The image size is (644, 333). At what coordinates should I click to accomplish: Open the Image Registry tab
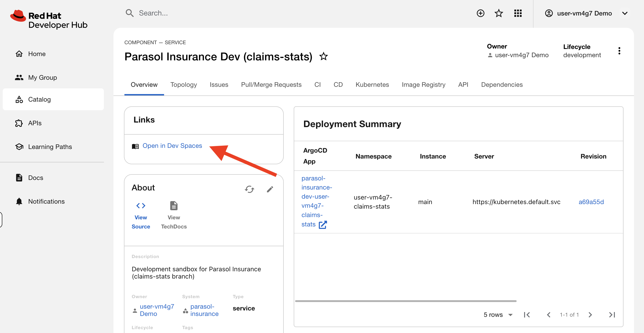tap(423, 85)
